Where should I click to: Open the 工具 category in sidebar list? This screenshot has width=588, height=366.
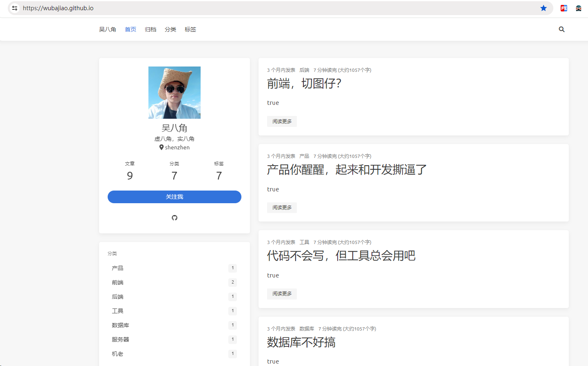click(117, 311)
